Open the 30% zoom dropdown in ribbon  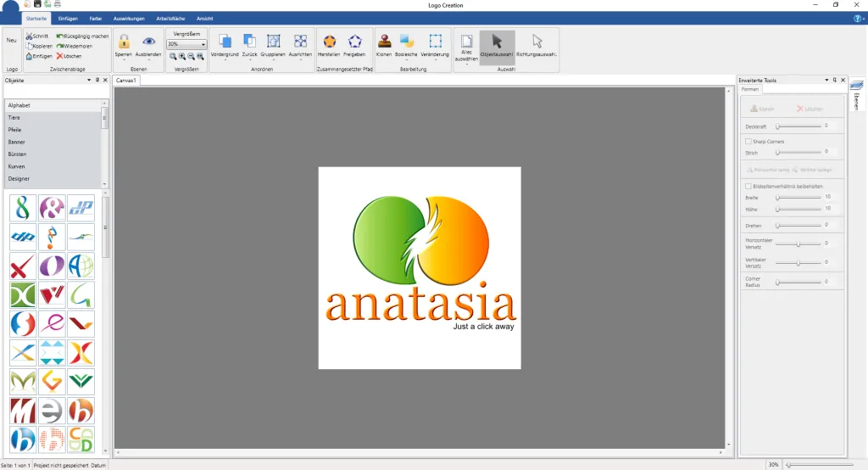tap(203, 44)
